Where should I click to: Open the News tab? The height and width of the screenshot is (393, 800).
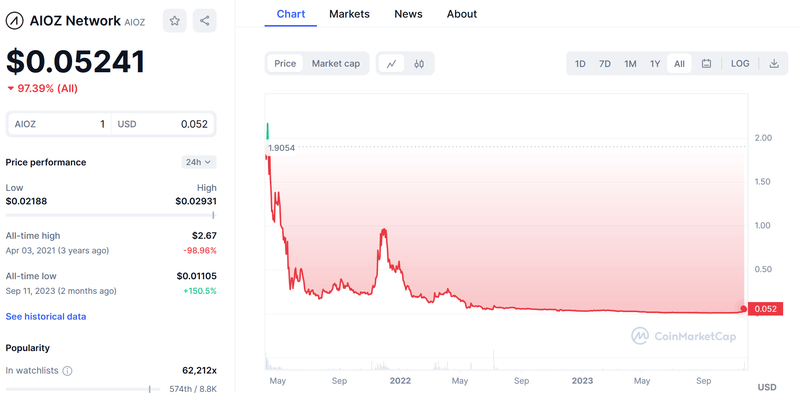[408, 14]
